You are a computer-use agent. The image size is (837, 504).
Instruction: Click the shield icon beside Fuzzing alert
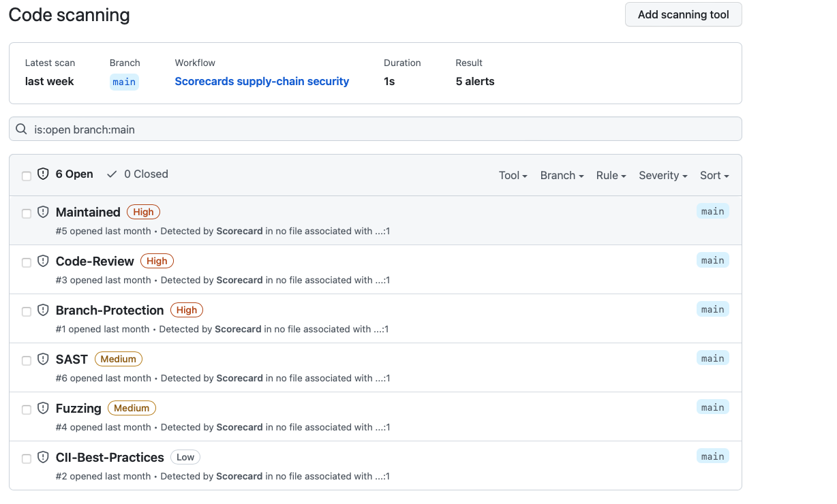[x=43, y=409]
